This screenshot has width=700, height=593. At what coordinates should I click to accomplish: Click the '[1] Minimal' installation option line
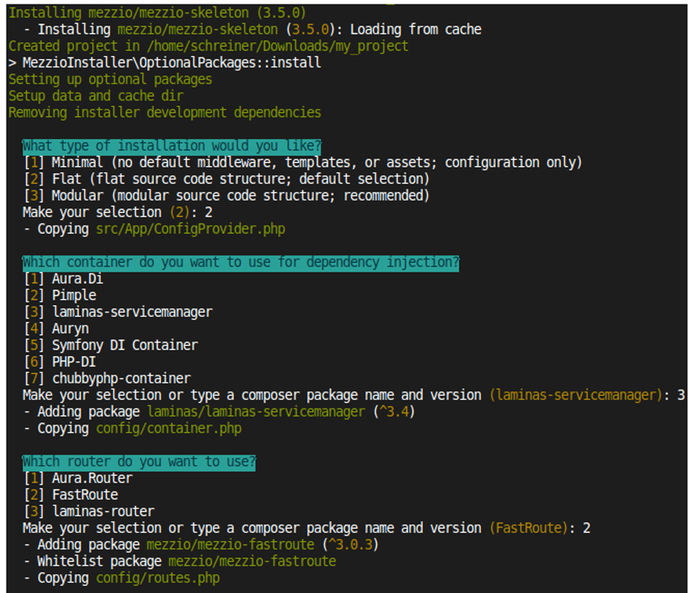coord(302,162)
